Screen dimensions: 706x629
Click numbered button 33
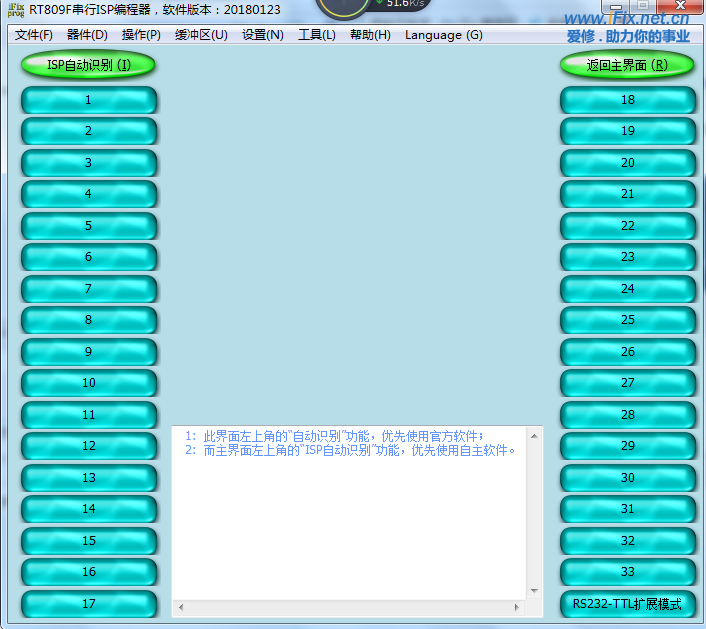pyautogui.click(x=627, y=572)
